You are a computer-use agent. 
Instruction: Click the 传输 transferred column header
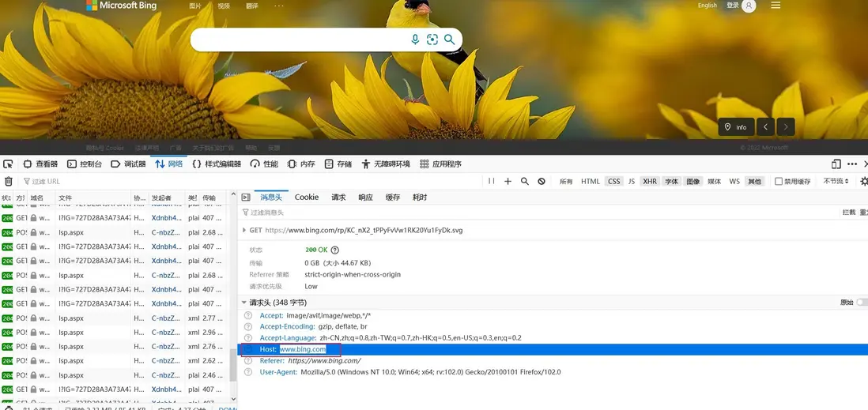tap(213, 197)
